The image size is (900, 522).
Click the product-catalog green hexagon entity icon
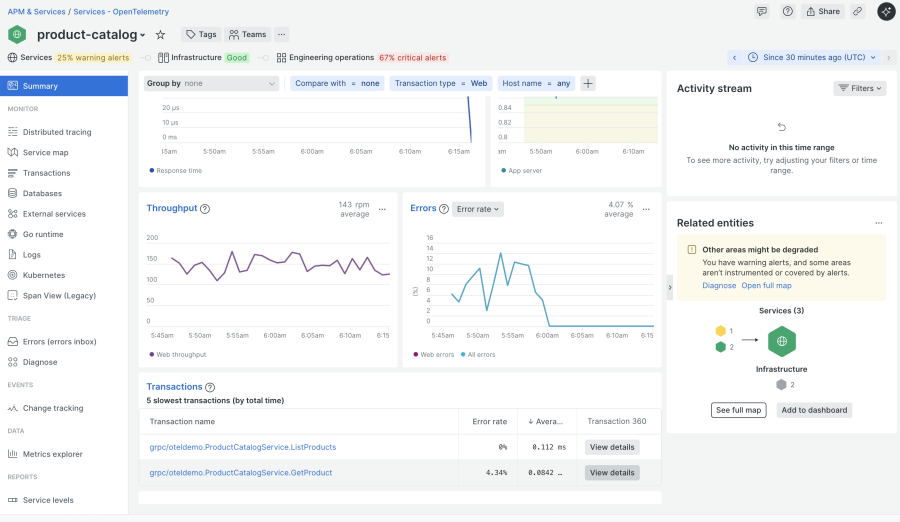pos(17,34)
